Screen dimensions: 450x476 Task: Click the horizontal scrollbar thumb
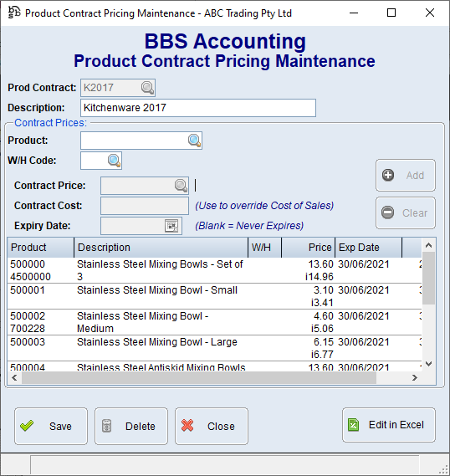[x=199, y=377]
